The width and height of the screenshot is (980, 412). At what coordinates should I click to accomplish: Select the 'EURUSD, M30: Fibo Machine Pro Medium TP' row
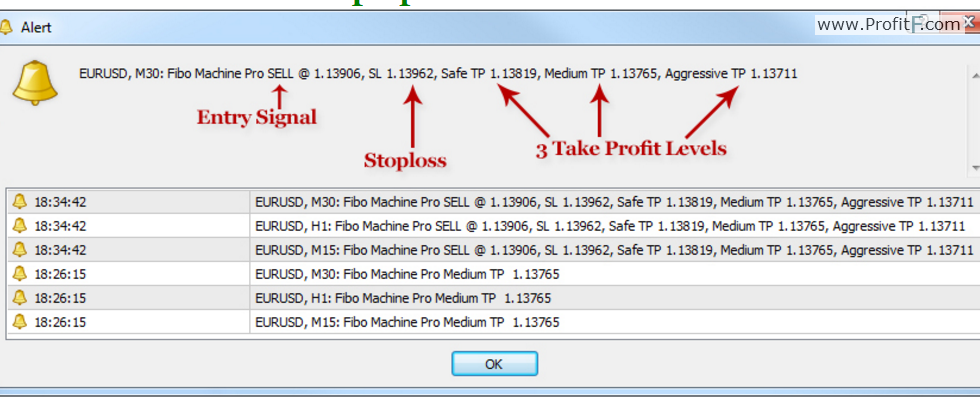point(494,273)
